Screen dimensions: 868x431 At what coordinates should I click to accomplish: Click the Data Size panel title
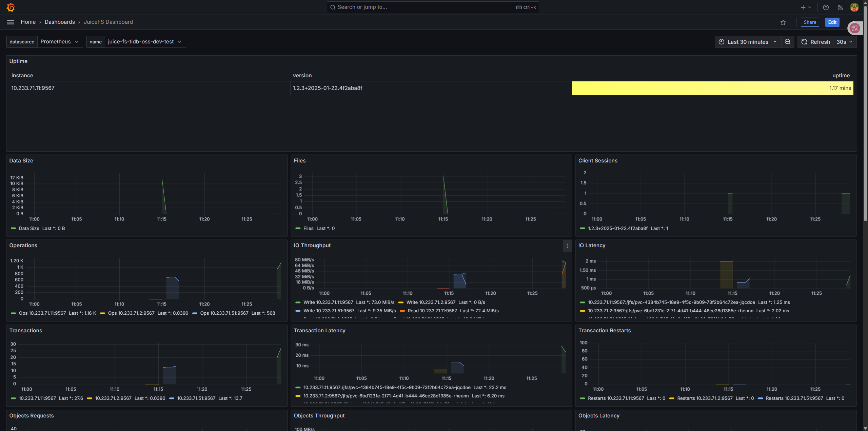pyautogui.click(x=21, y=161)
